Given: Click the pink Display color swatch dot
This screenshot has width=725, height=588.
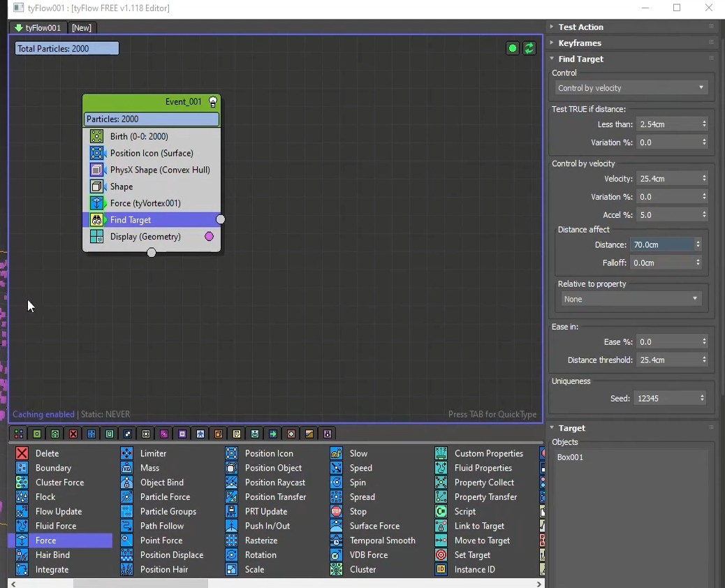Looking at the screenshot, I should [209, 237].
